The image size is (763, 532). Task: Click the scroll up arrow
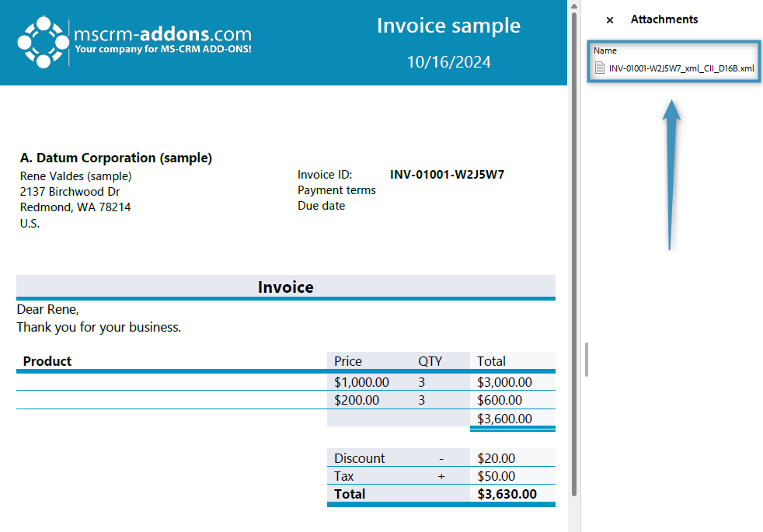coord(574,6)
